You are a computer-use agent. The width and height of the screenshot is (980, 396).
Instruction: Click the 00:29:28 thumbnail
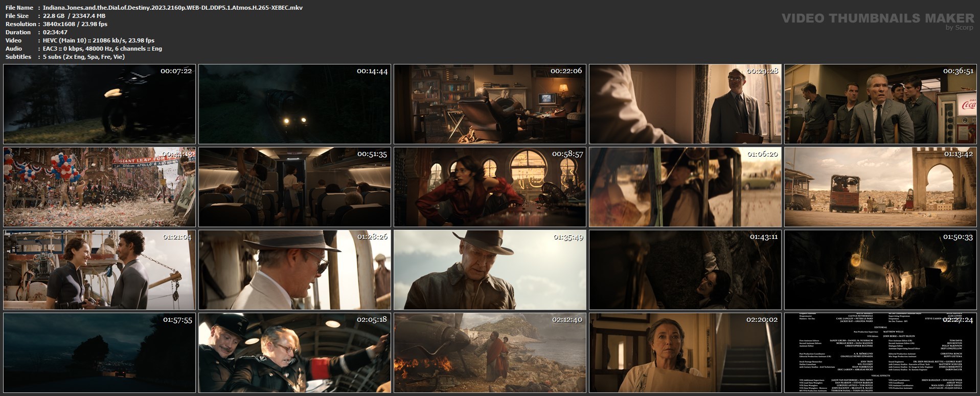(x=685, y=104)
